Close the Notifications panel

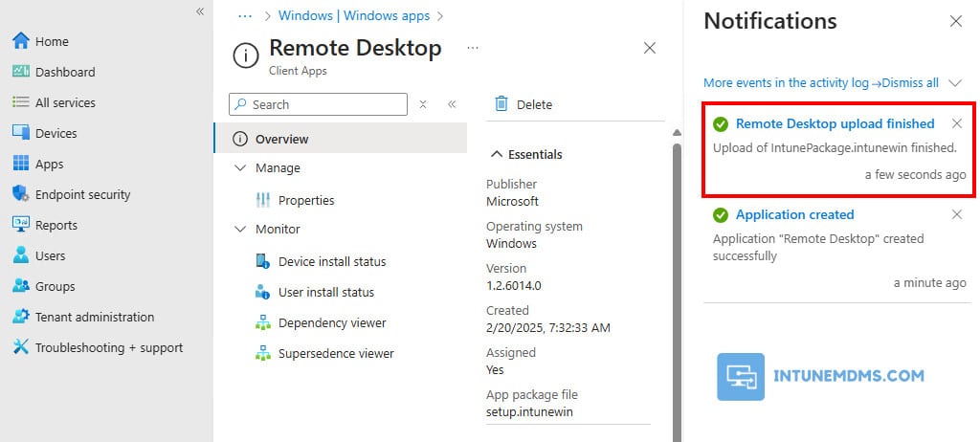(956, 21)
